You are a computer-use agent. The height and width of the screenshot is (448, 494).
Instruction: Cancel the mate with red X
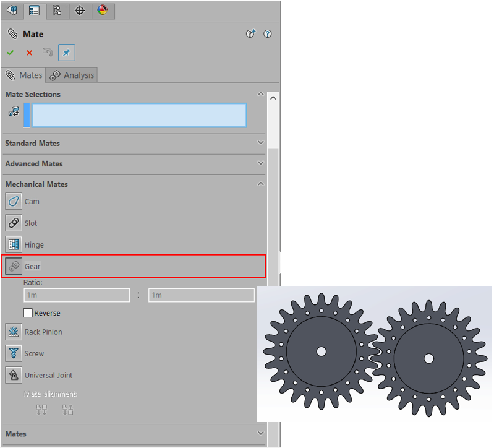[x=29, y=53]
